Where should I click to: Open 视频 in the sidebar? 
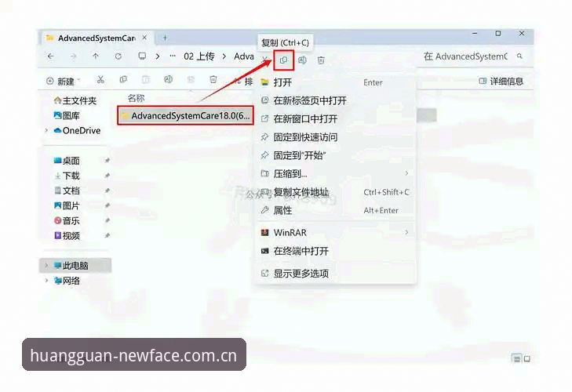[x=67, y=235]
